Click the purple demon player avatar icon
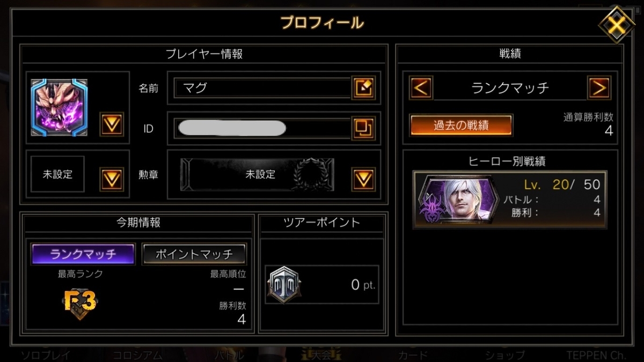The width and height of the screenshot is (644, 362). [x=59, y=107]
